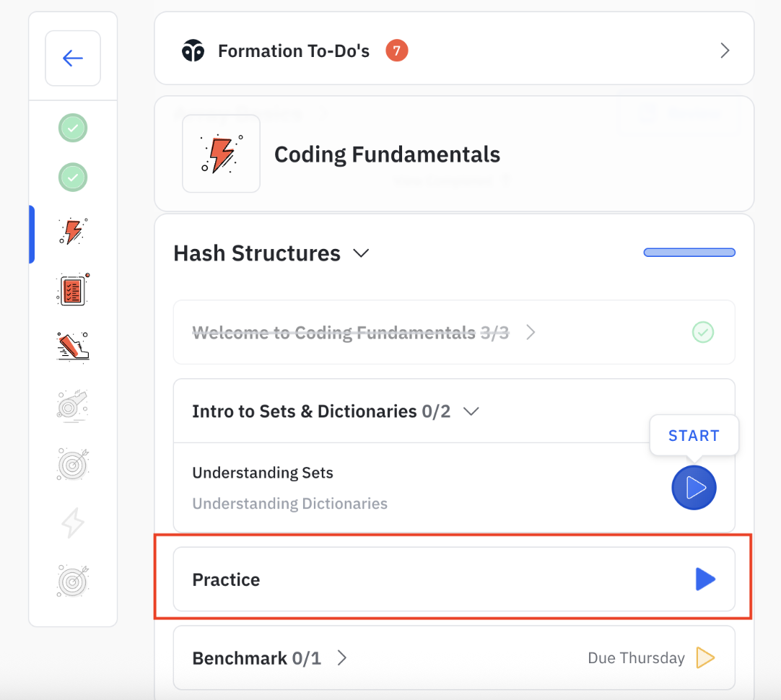This screenshot has height=700, width=781.
Task: Select the gray lightning sidebar icon
Action: click(73, 522)
